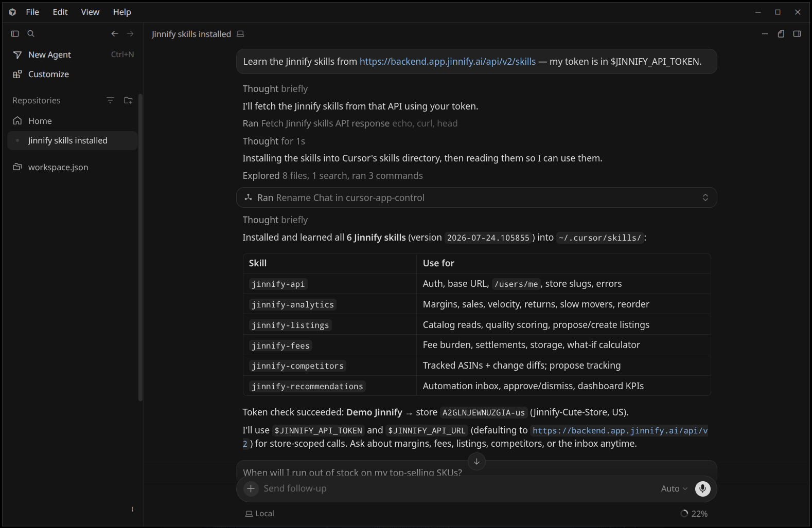Viewport: 812px width, 528px height.
Task: Expand the Thought briefly block above results
Action: pos(275,220)
